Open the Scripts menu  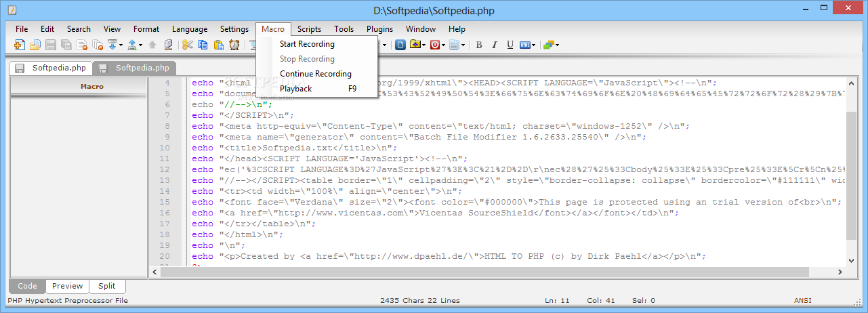click(309, 29)
